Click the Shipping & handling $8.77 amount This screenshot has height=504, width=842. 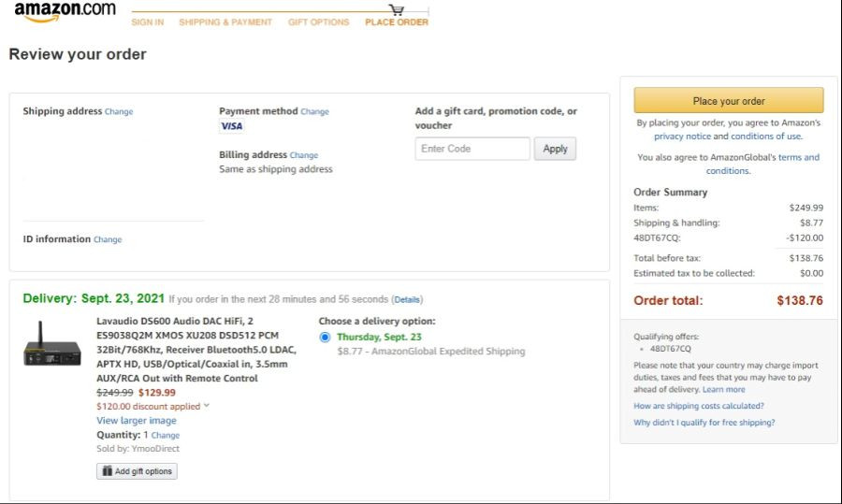tap(811, 223)
